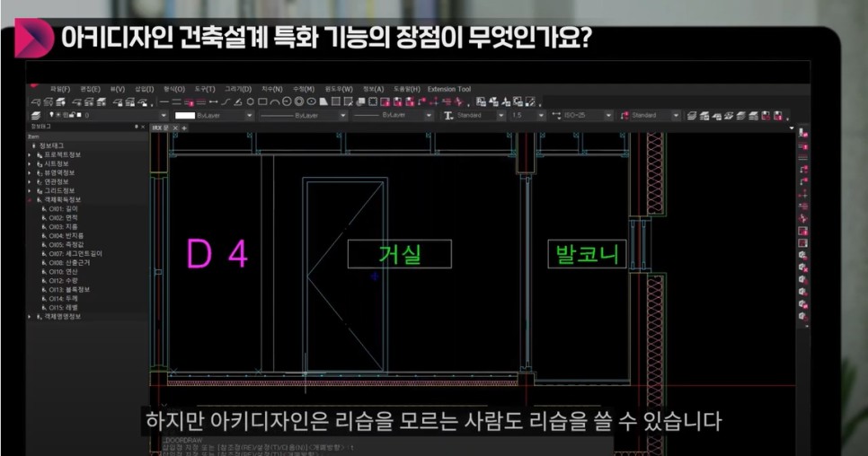Pin the 정보태그 panel

coord(137,127)
